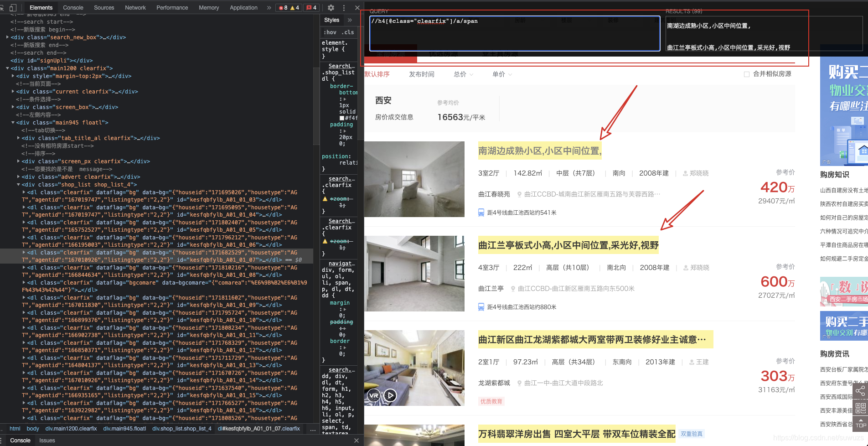The width and height of the screenshot is (868, 446).
Task: Close the bottom Console drawer
Action: (356, 441)
